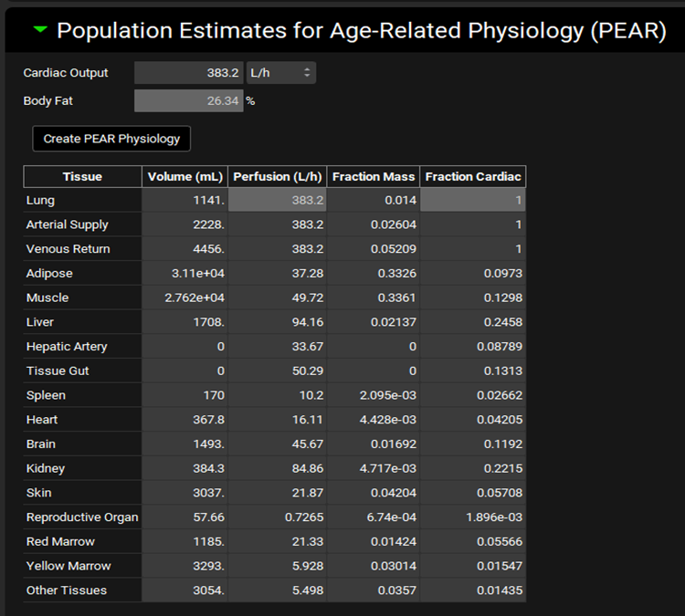Select the Reproductive Organ row label
This screenshot has width=685, height=616.
pyautogui.click(x=82, y=517)
